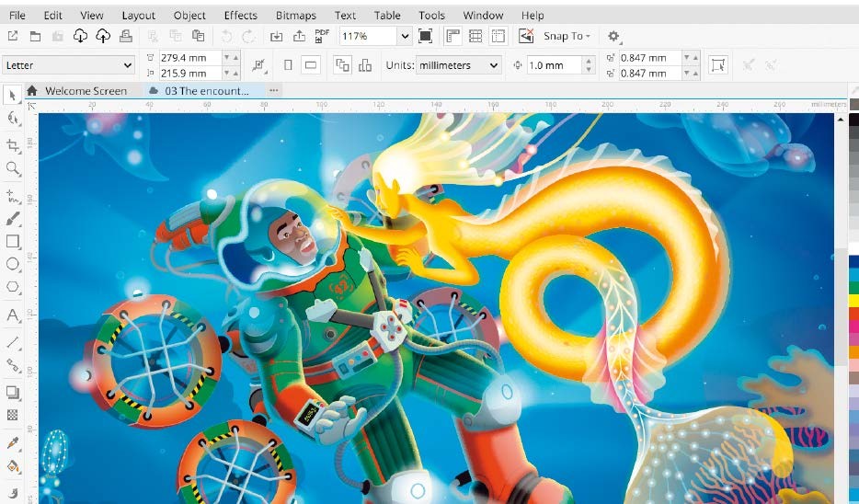Switch page to Landscape orientation
This screenshot has height=504, width=859.
tap(311, 65)
